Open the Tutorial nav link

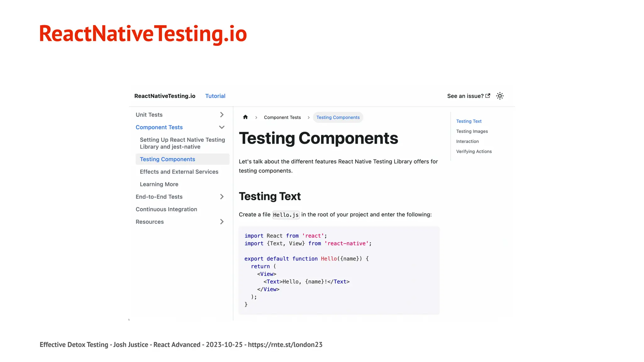[215, 96]
